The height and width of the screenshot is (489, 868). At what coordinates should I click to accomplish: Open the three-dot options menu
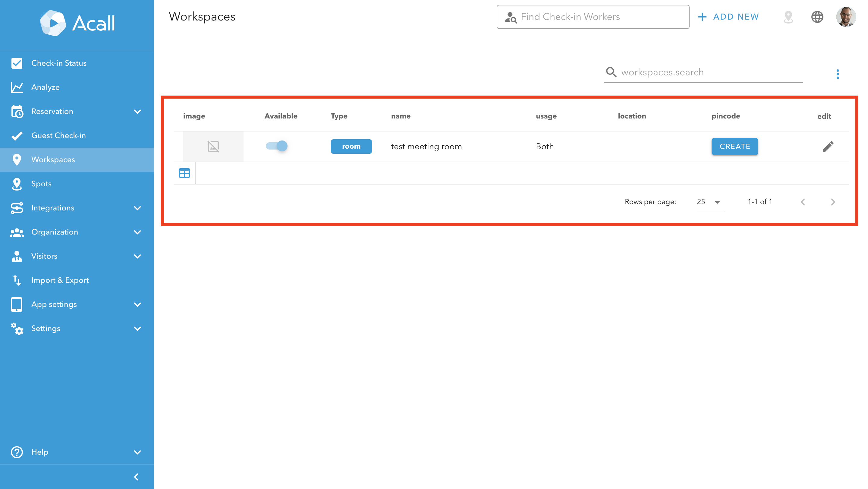point(838,74)
